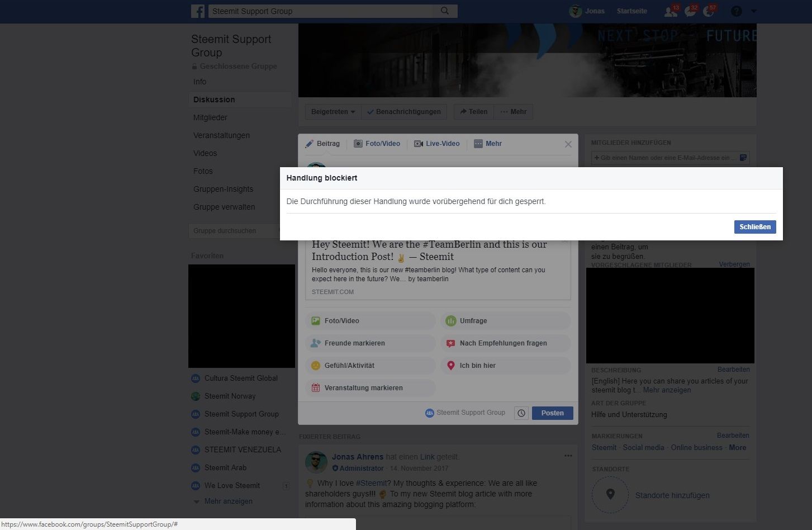This screenshot has width=812, height=530.
Task: Close the Handlung blockiert dialog
Action: [755, 227]
